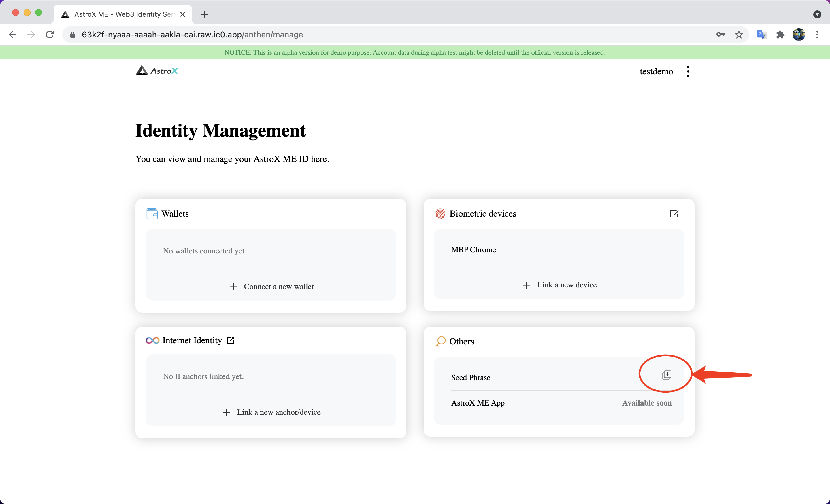Edit biometric devices with the pencil icon
The width and height of the screenshot is (830, 504).
pos(674,213)
